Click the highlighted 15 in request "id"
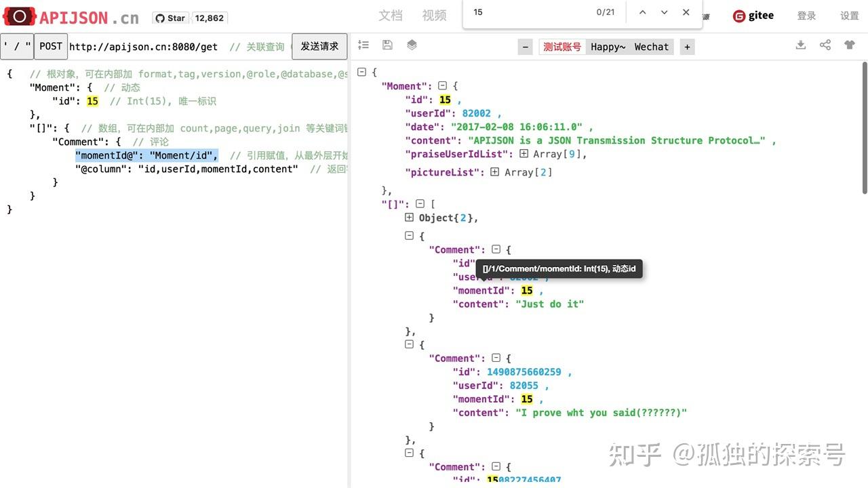Viewport: 868px width, 488px height. click(92, 101)
